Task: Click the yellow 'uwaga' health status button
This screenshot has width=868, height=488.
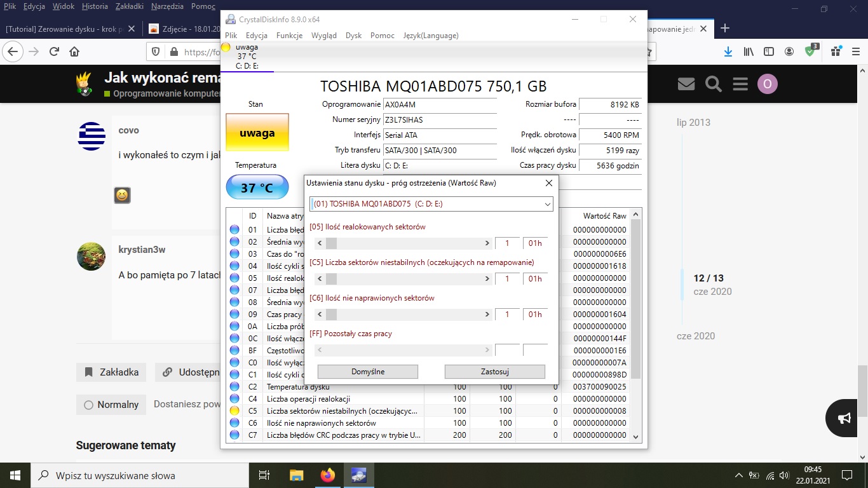Action: coord(257,133)
